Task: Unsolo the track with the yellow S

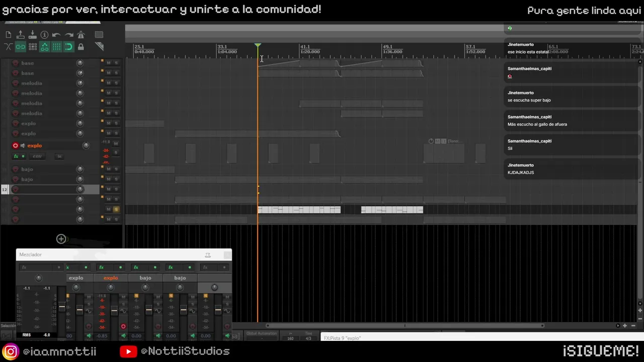Action: [116, 209]
